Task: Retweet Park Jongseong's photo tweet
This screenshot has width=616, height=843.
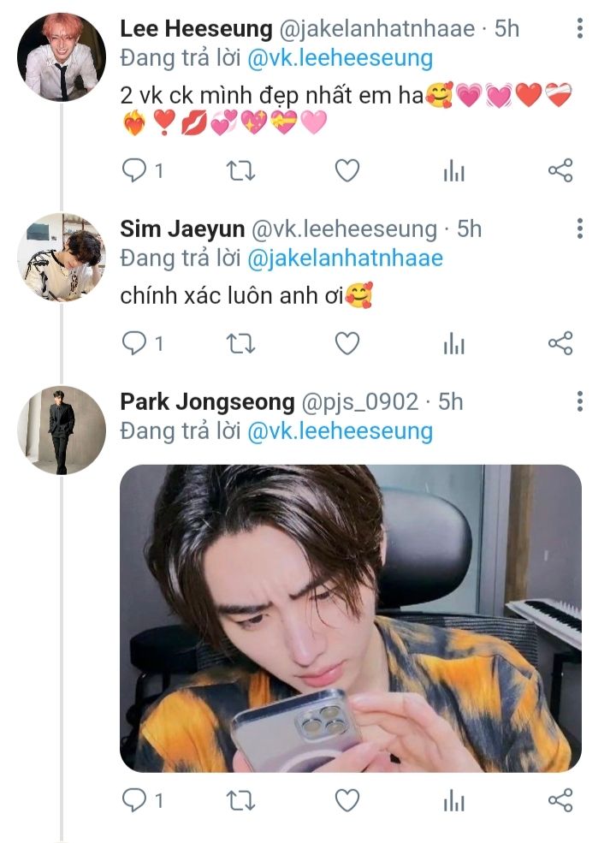Action: 240,800
